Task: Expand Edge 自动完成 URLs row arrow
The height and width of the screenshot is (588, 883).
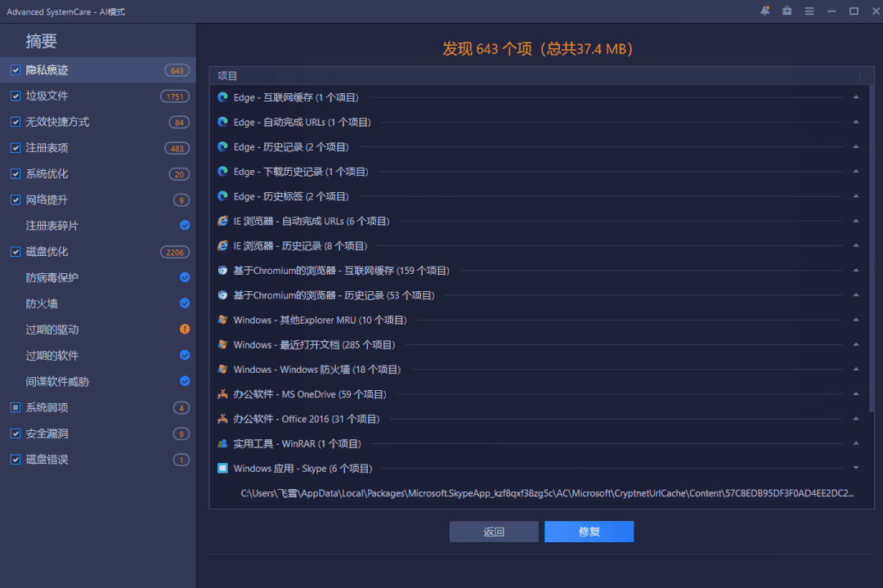Action: click(856, 122)
